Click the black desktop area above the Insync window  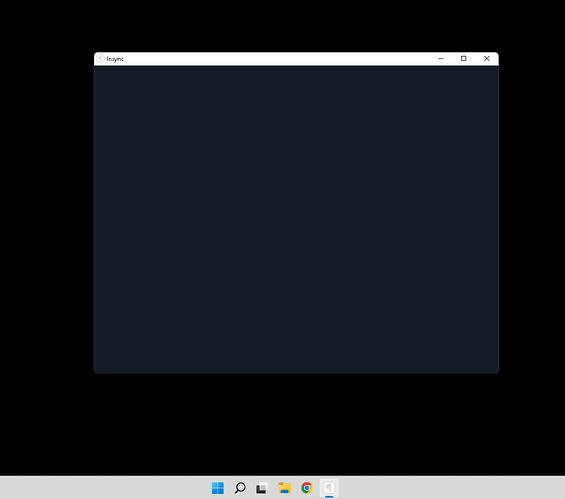(296, 26)
